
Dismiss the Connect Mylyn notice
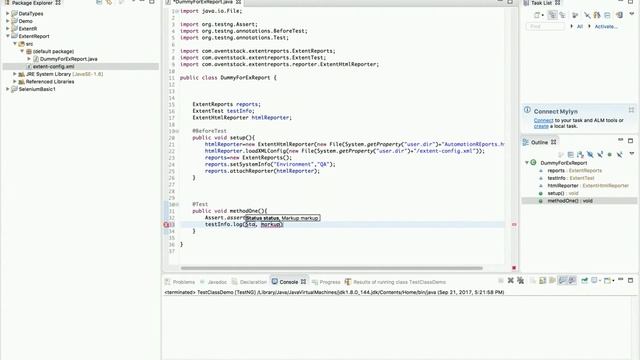tap(631, 110)
